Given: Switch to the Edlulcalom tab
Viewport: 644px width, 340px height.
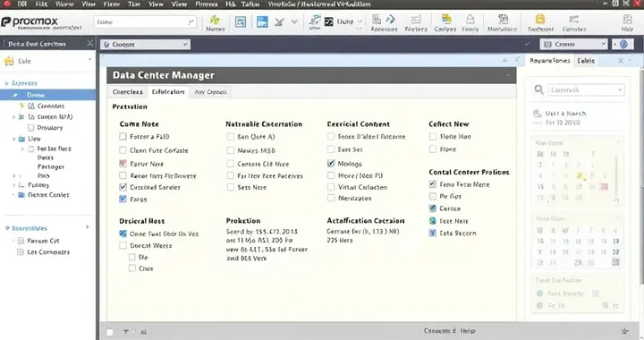Looking at the screenshot, I should pyautogui.click(x=168, y=91).
